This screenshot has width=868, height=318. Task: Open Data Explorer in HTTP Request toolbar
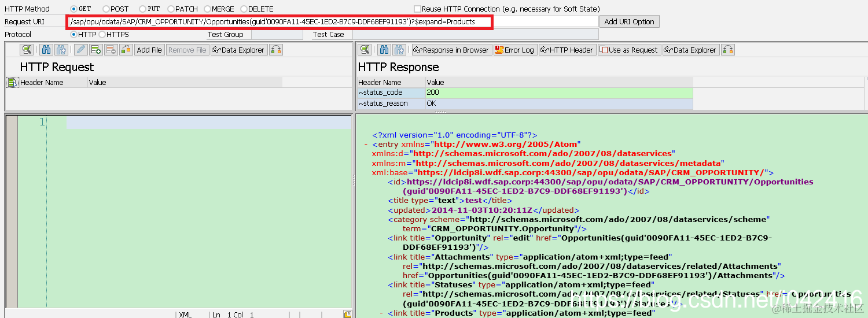[238, 50]
